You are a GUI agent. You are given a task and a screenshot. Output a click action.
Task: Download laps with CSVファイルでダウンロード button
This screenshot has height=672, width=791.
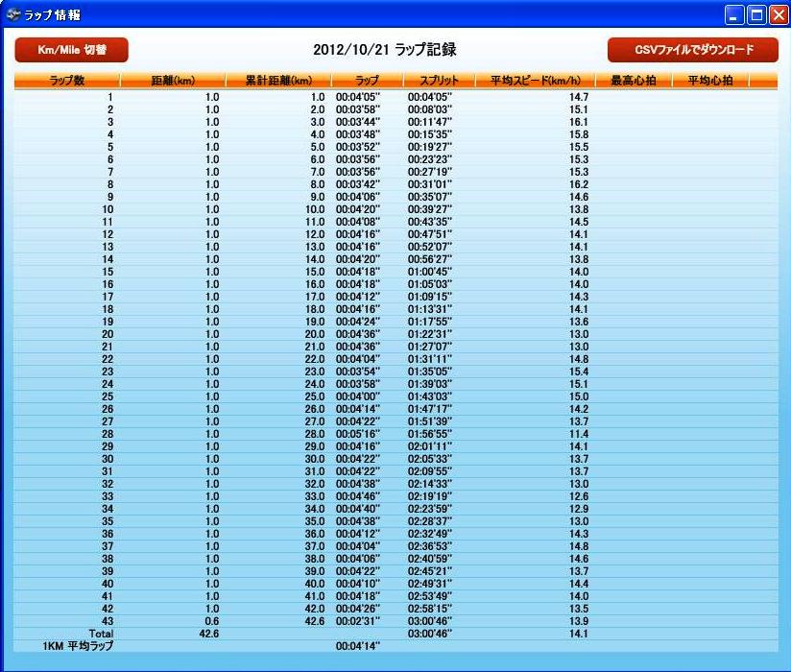point(693,50)
